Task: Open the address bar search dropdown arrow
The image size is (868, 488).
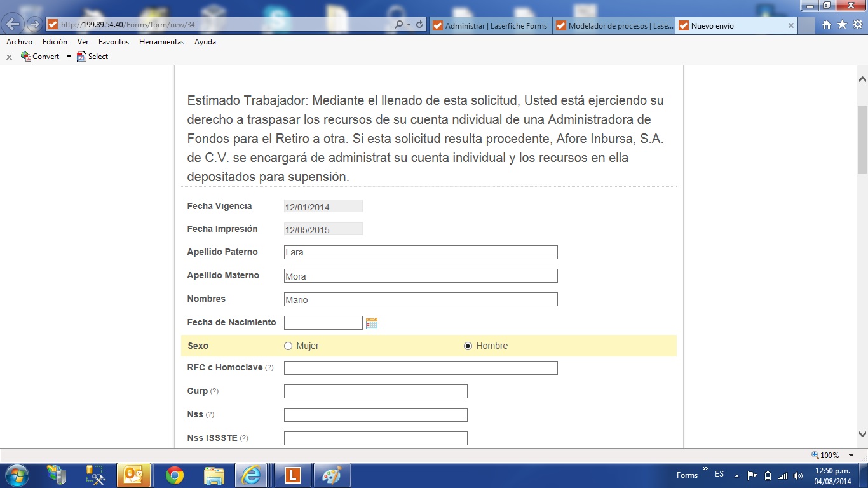Action: (409, 25)
